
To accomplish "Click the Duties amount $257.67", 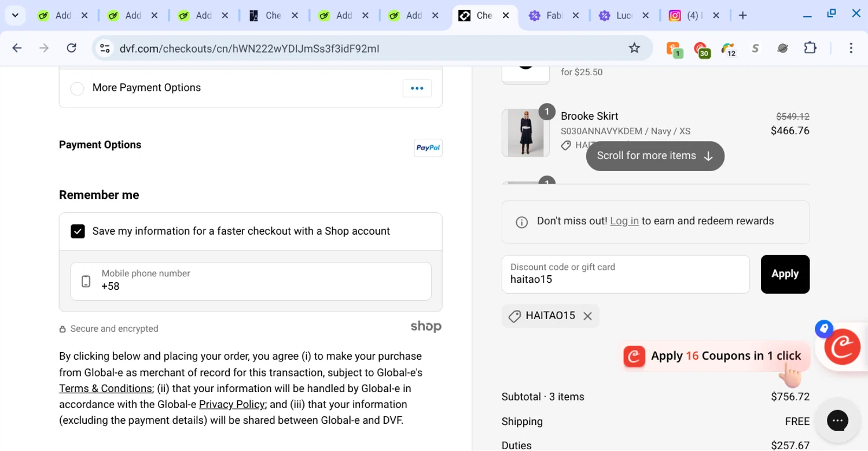I will coord(790,445).
